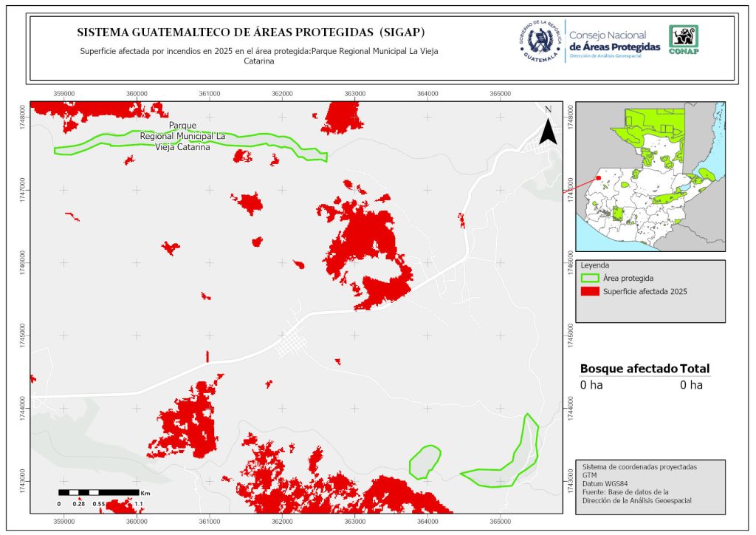Click the 362000 label on top axis
The image size is (756, 535).
point(282,93)
